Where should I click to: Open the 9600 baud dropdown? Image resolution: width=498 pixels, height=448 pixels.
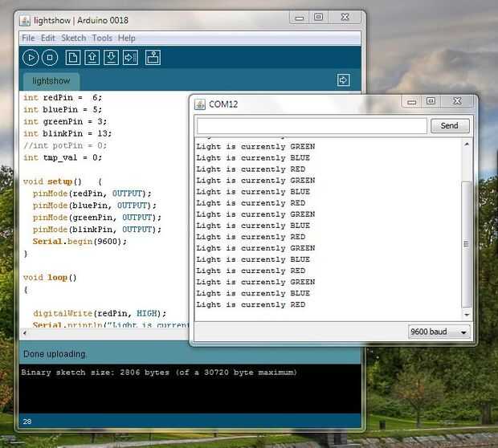click(x=439, y=332)
